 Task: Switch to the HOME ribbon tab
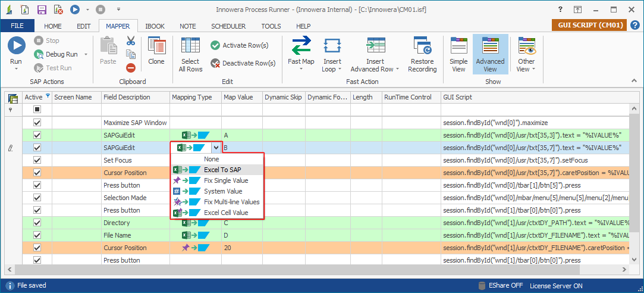point(52,26)
